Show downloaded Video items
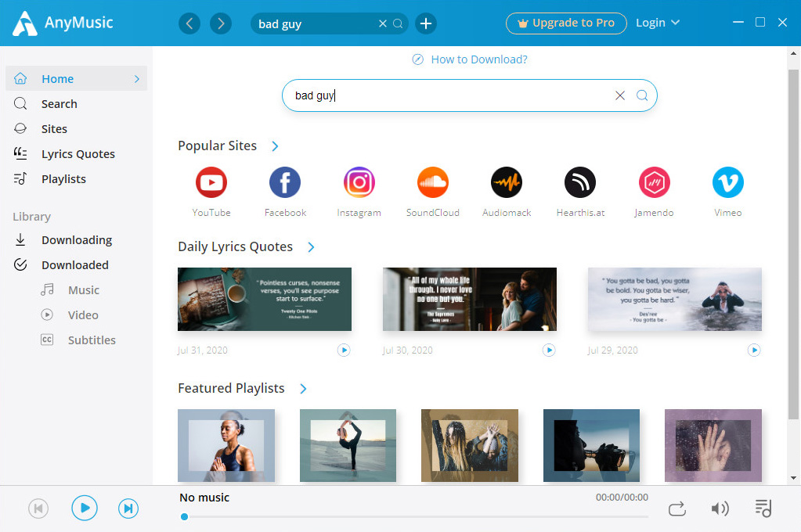 tap(76, 315)
